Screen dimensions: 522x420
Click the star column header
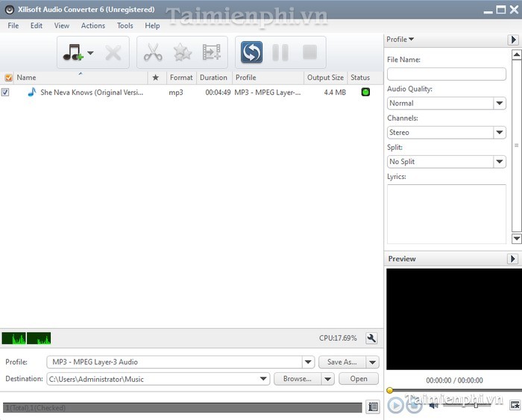click(x=155, y=78)
